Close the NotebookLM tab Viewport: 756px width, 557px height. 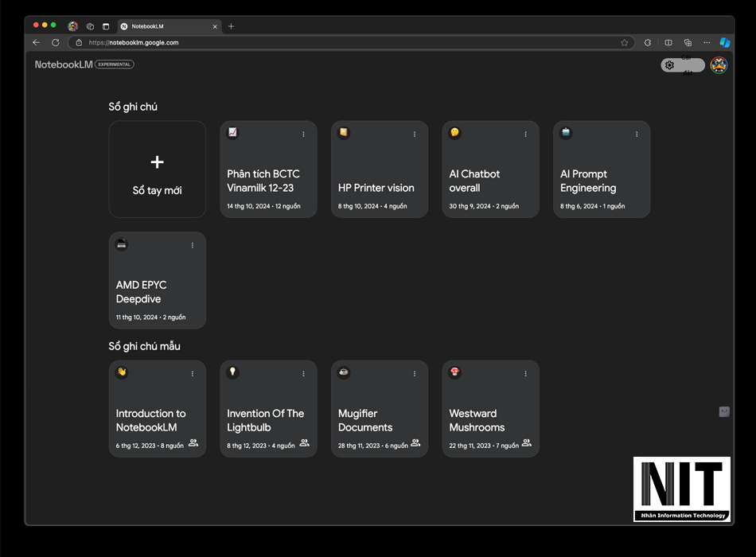pos(215,26)
